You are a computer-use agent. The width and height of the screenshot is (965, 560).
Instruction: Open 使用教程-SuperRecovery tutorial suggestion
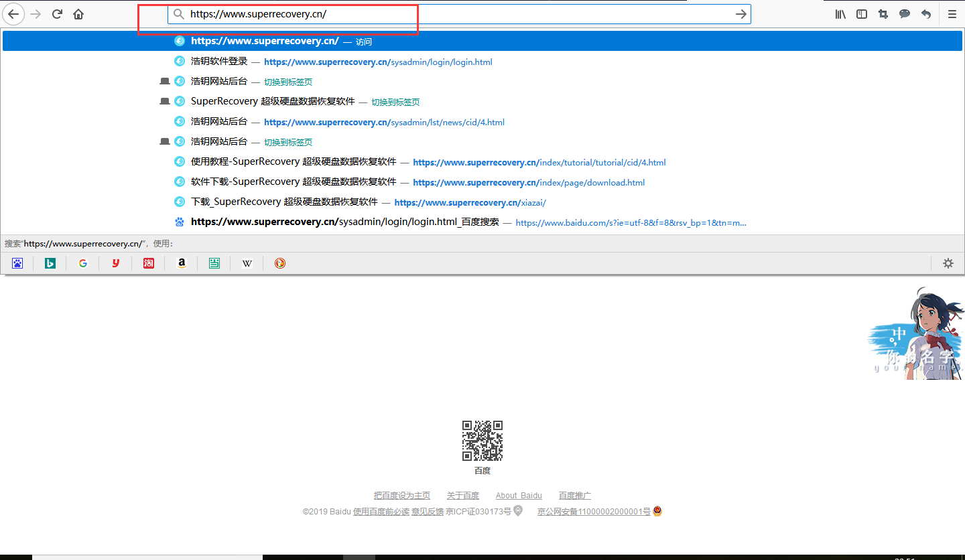tap(482, 161)
